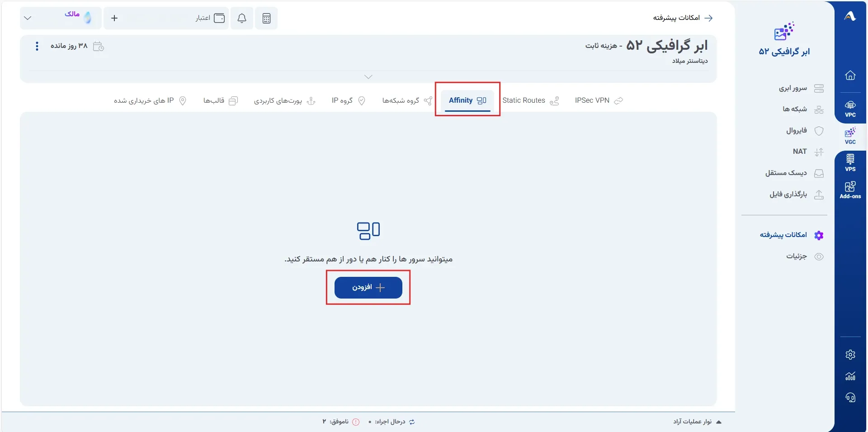Select the VPC section icon
The height and width of the screenshot is (432, 868).
(850, 109)
